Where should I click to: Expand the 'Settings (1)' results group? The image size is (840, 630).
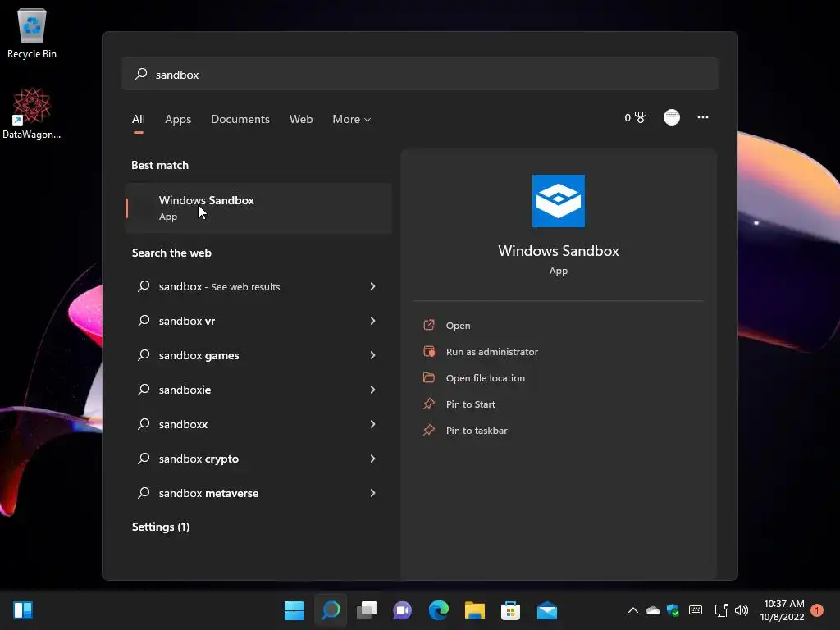[161, 527]
